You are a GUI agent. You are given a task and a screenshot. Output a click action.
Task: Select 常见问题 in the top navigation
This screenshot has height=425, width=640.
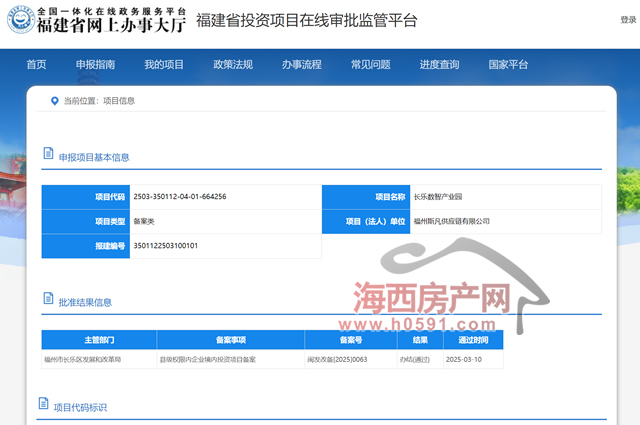(x=370, y=65)
